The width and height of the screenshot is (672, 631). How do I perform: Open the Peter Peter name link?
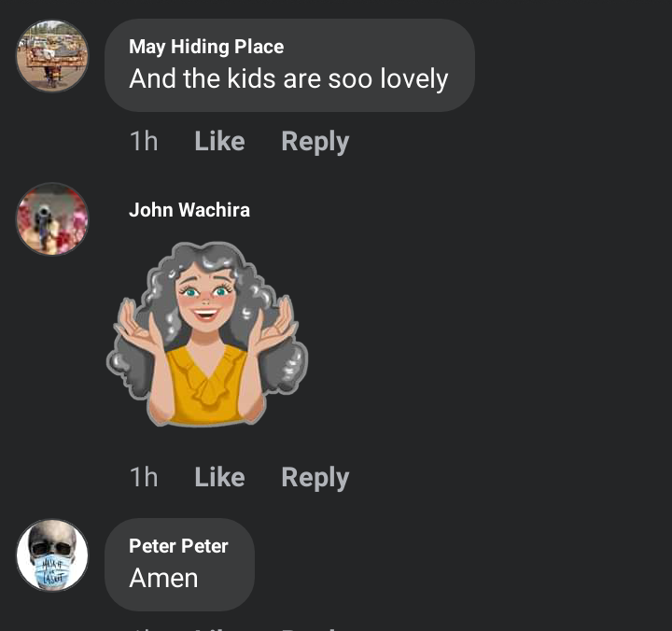point(178,546)
